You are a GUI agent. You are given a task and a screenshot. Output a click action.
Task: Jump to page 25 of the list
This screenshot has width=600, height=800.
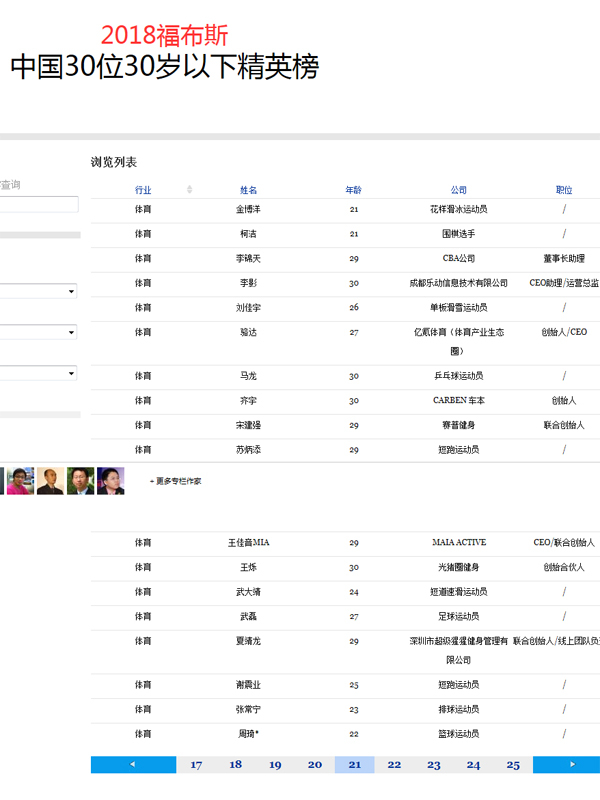(x=513, y=765)
